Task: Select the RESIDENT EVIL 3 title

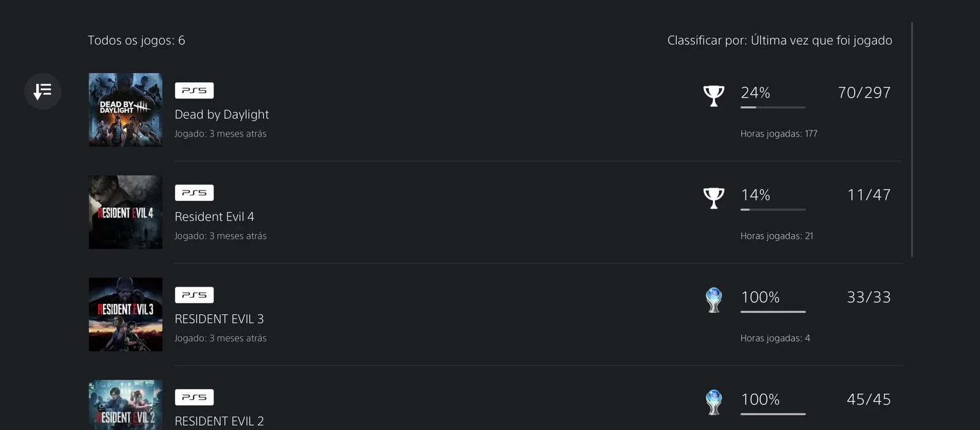Action: 219,319
